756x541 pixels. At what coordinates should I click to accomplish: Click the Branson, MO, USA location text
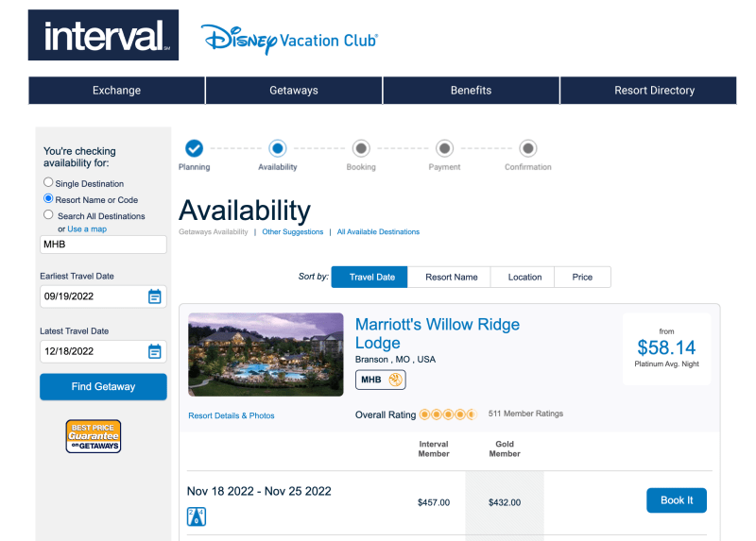pyautogui.click(x=395, y=360)
